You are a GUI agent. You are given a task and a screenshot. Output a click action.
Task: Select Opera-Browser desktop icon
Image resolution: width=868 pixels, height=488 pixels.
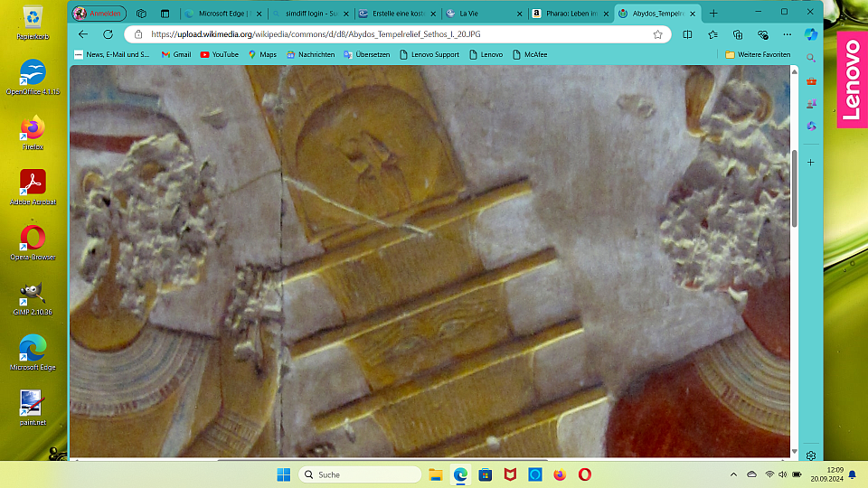coord(33,243)
